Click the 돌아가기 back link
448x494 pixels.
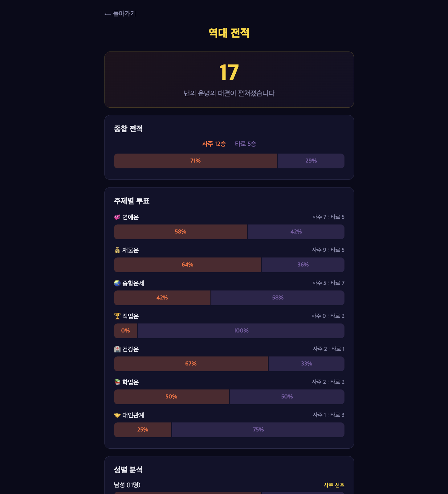(120, 14)
